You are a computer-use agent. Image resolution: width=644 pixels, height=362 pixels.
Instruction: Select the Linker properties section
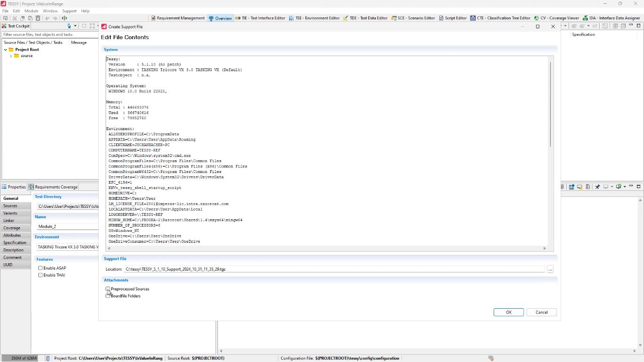pyautogui.click(x=17, y=221)
